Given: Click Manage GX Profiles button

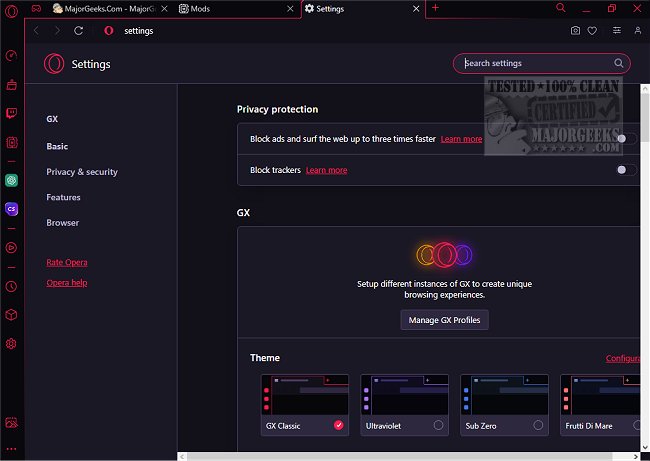Looking at the screenshot, I should 444,320.
